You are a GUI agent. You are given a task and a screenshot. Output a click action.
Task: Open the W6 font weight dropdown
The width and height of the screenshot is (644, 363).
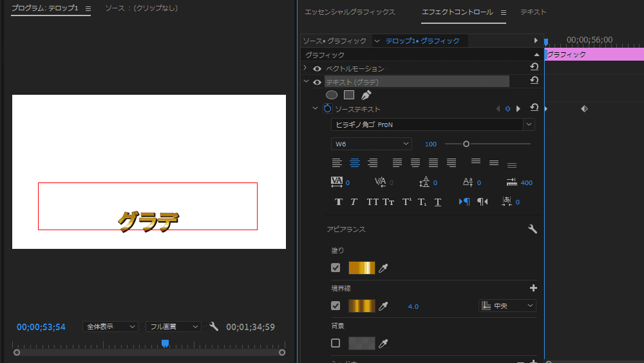372,144
